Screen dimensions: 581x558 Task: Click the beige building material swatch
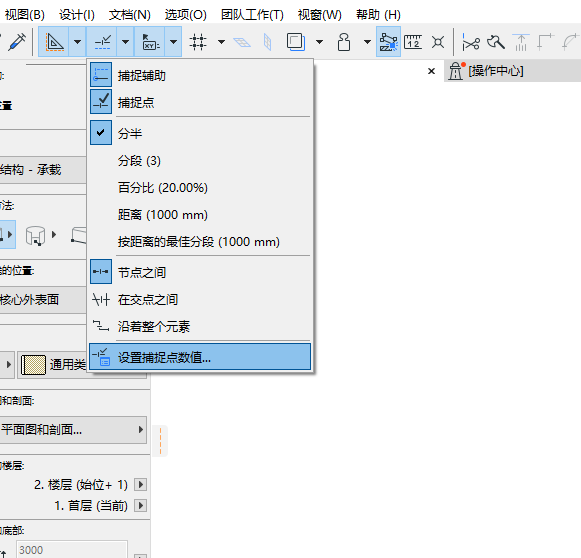coord(33,365)
